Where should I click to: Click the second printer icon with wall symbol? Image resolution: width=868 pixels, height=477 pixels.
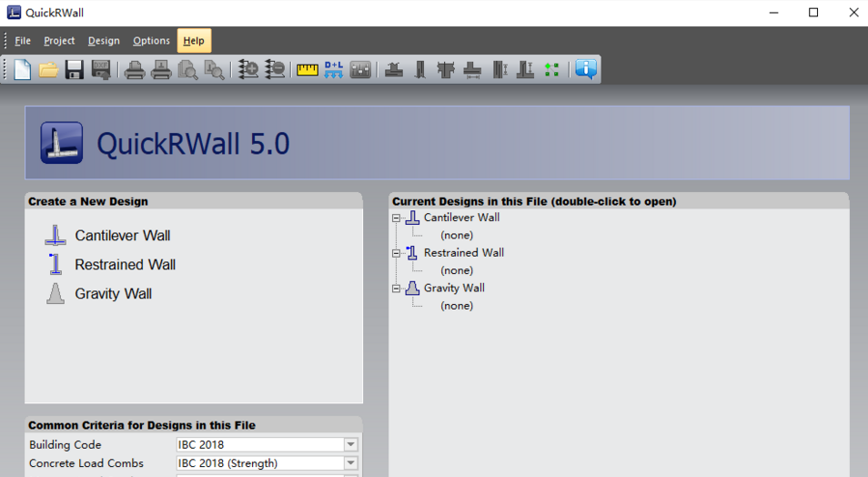coord(161,70)
